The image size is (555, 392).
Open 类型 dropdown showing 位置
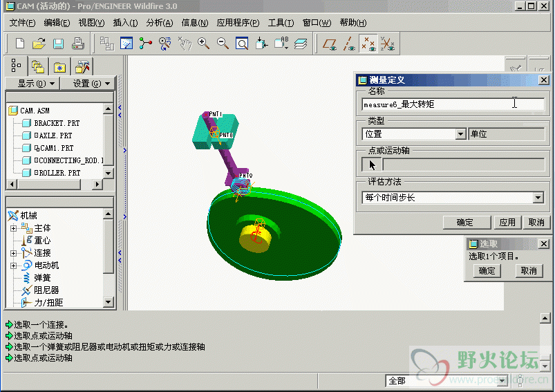point(460,134)
